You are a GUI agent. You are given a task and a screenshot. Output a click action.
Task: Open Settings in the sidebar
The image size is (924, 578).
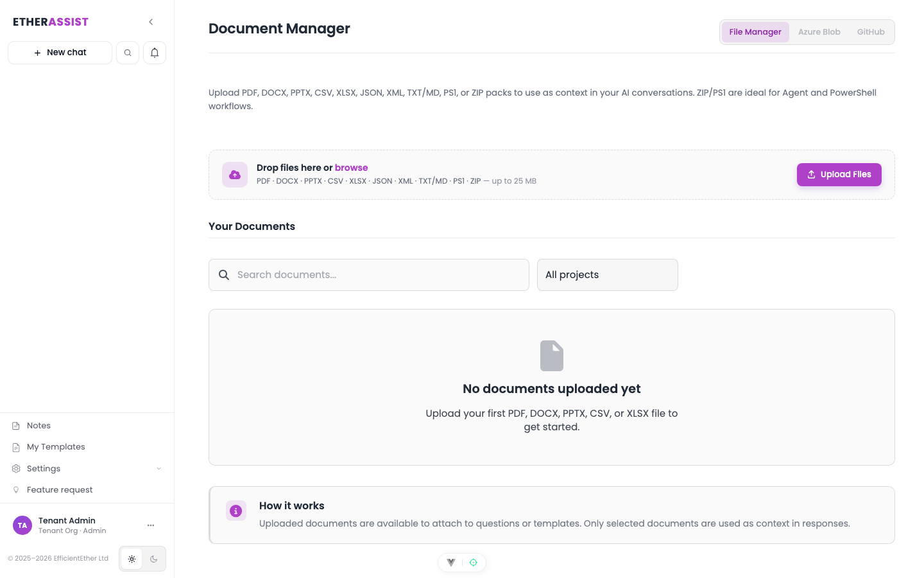click(x=87, y=469)
